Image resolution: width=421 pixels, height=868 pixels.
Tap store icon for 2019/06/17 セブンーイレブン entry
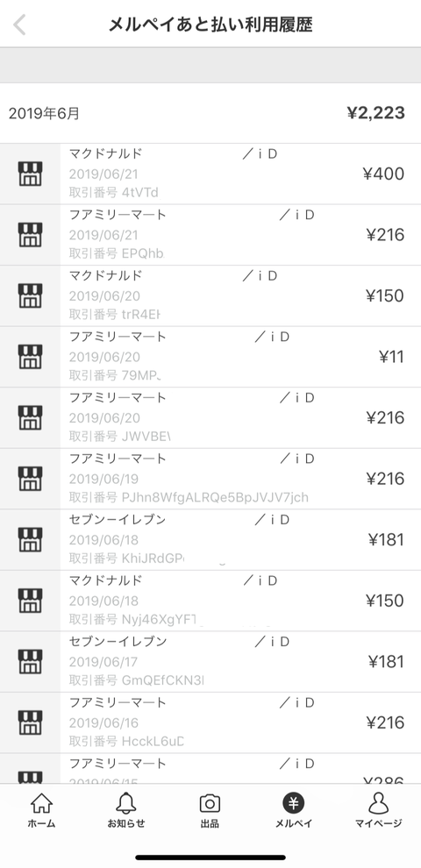[x=30, y=661]
